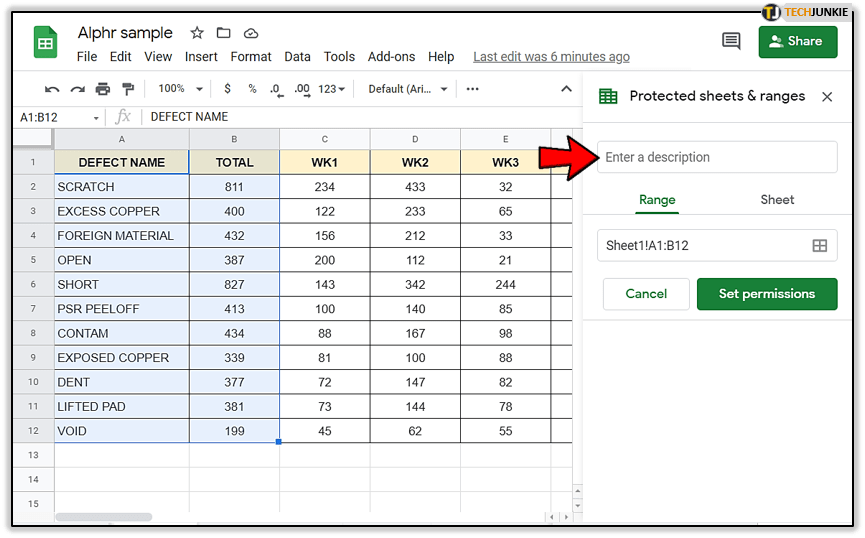
Task: Open the Format menu
Action: [251, 57]
